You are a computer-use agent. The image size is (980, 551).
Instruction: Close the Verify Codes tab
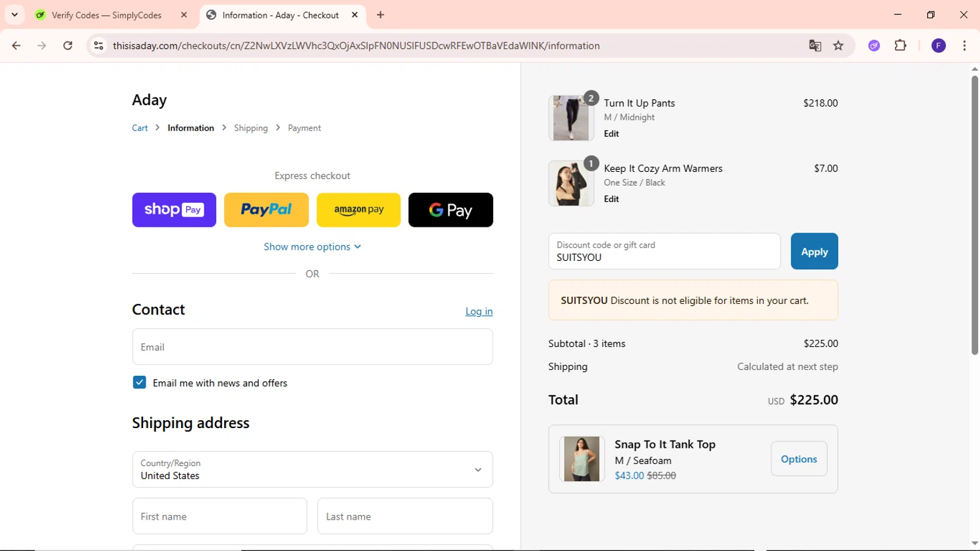tap(184, 15)
